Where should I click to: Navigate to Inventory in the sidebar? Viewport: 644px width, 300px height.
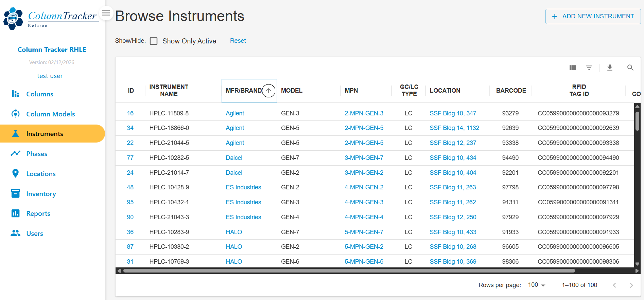[x=41, y=194]
